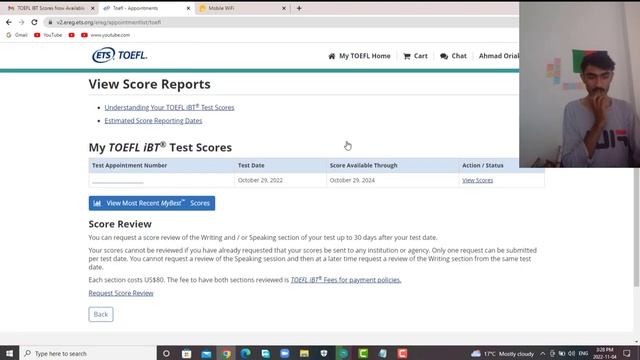This screenshot has width=640, height=360.
Task: Open Cortana circle icon on taskbar
Action: pos(166,353)
